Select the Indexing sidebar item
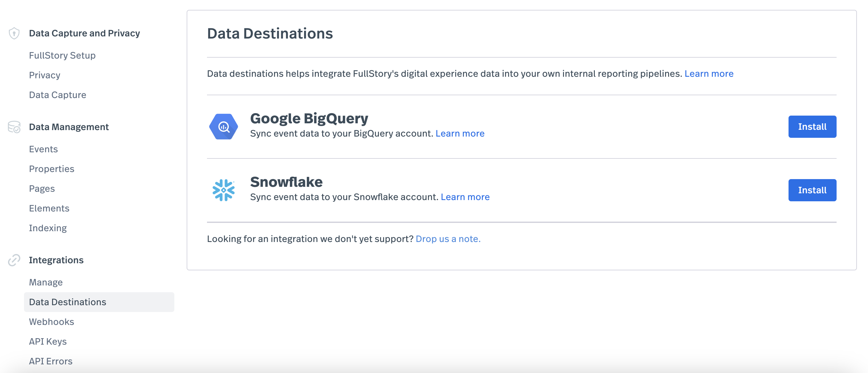 click(48, 228)
